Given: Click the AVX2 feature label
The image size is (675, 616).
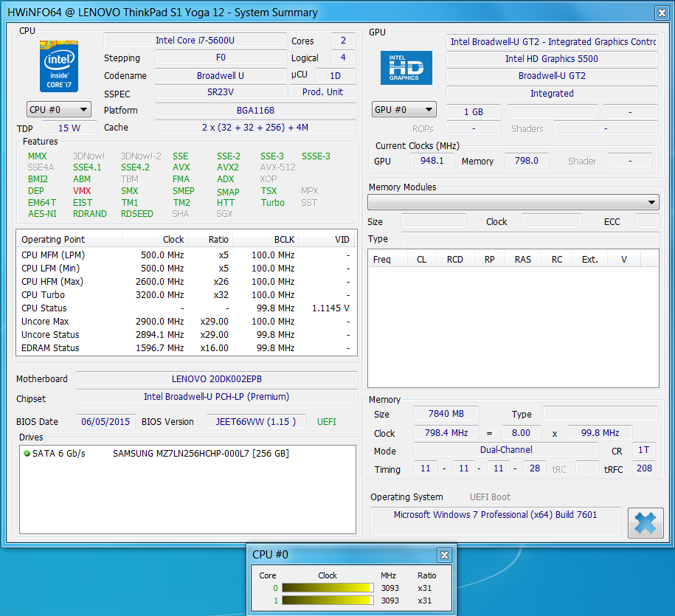Looking at the screenshot, I should (228, 167).
